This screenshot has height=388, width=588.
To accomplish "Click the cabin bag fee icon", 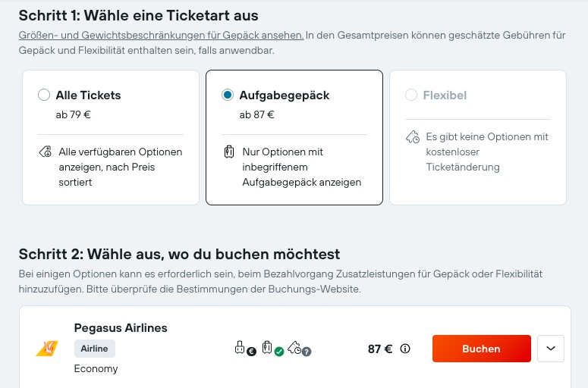I will [245, 349].
